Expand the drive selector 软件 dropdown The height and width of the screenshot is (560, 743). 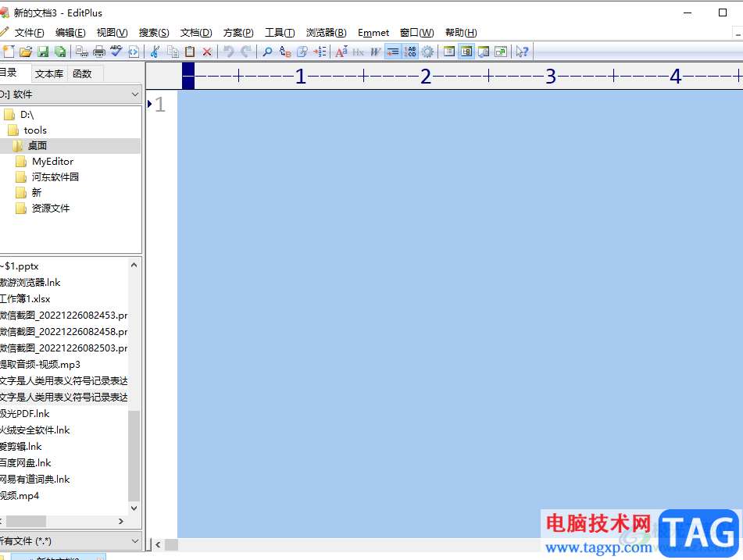pyautogui.click(x=135, y=95)
